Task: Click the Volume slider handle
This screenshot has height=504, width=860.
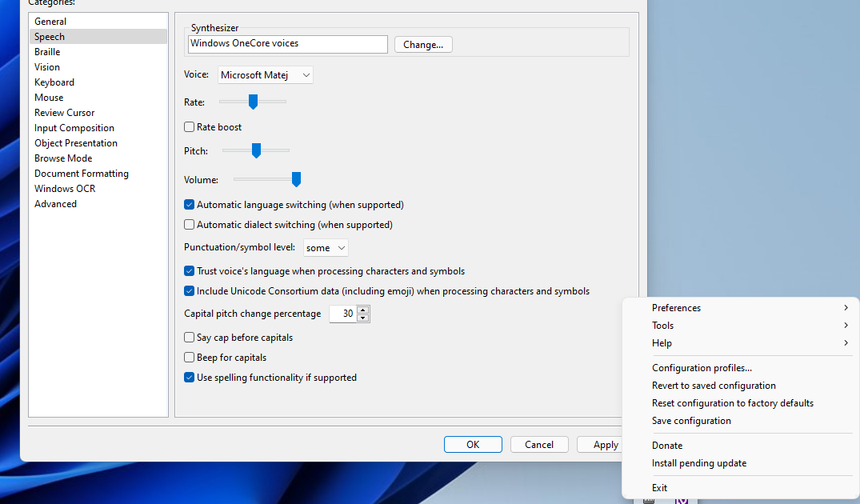Action: (296, 179)
